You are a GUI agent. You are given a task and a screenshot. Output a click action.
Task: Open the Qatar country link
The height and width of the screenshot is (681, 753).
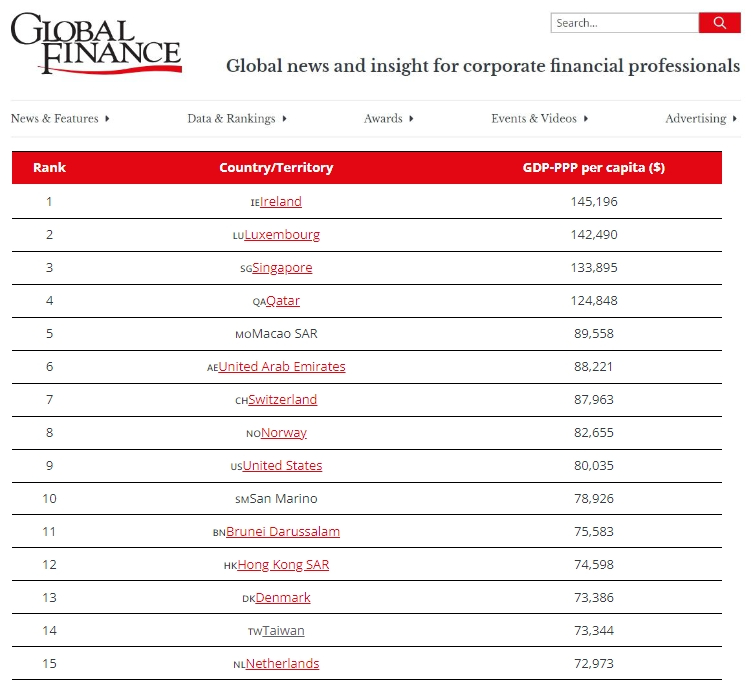coord(283,301)
